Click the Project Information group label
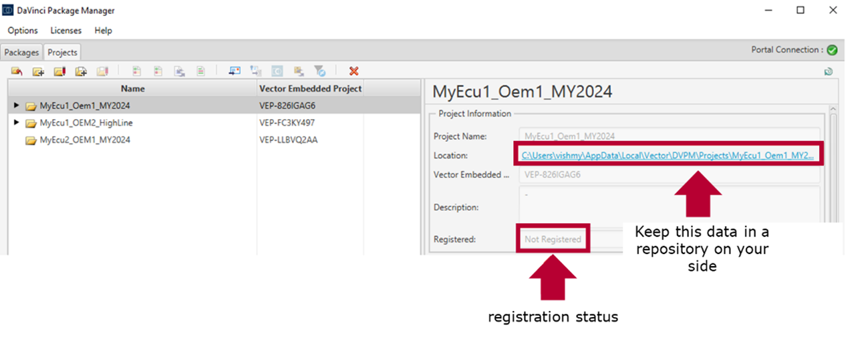This screenshot has width=868, height=341. pyautogui.click(x=474, y=114)
